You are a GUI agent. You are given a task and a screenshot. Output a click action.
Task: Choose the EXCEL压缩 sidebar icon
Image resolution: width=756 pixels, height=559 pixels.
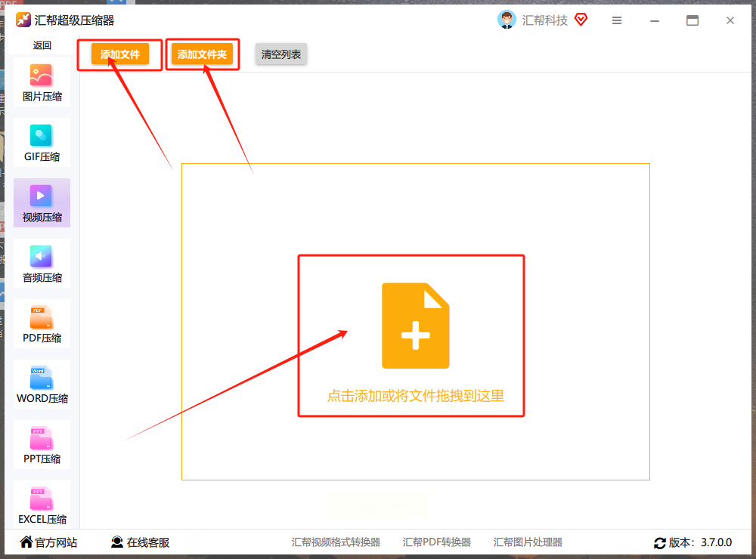(41, 499)
